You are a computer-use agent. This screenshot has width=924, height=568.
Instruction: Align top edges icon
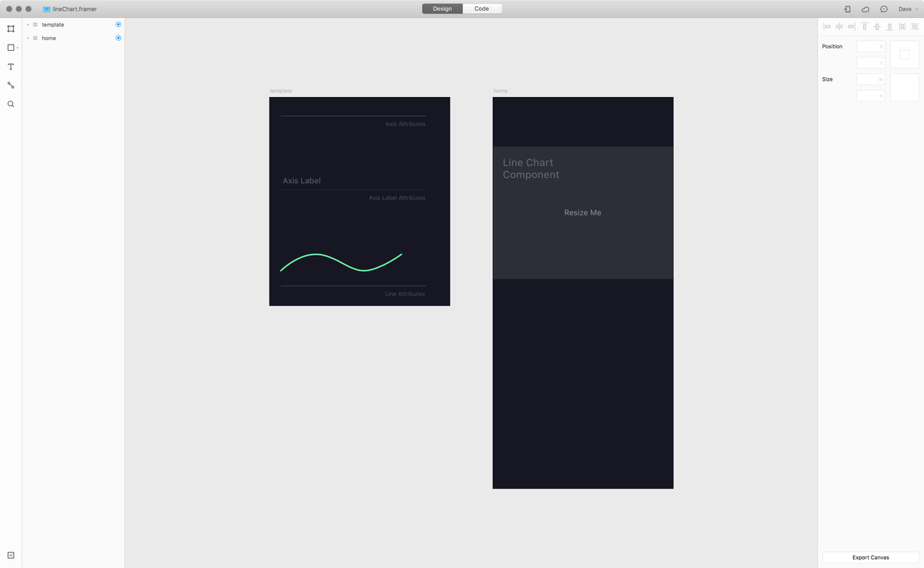click(865, 26)
